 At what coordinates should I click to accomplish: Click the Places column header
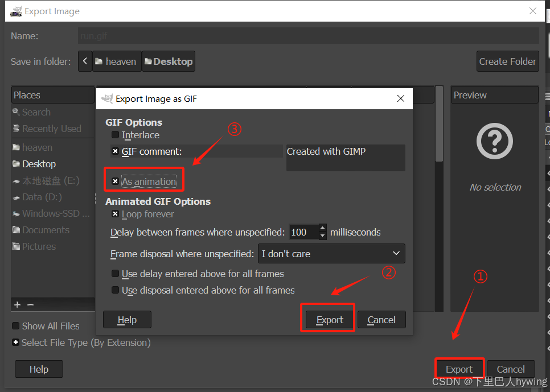coord(52,95)
